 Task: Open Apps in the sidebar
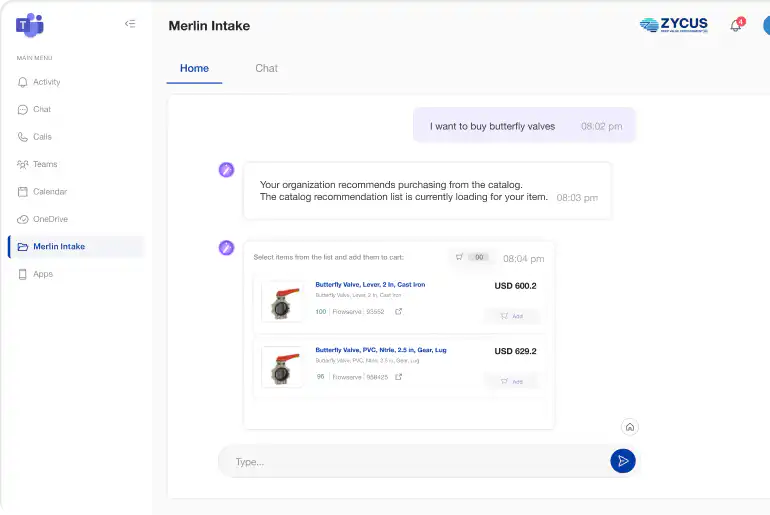click(x=43, y=274)
